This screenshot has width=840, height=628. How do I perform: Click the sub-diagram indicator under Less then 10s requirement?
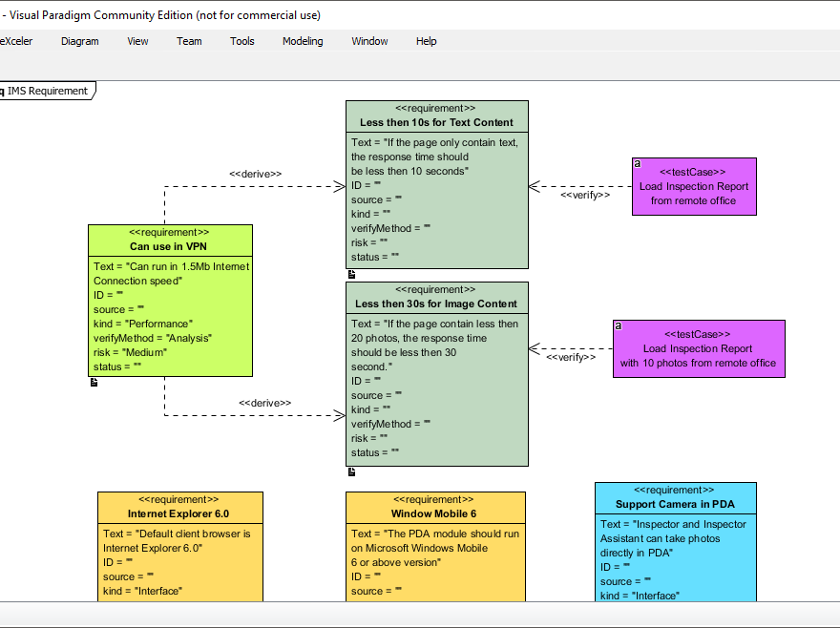tap(351, 274)
